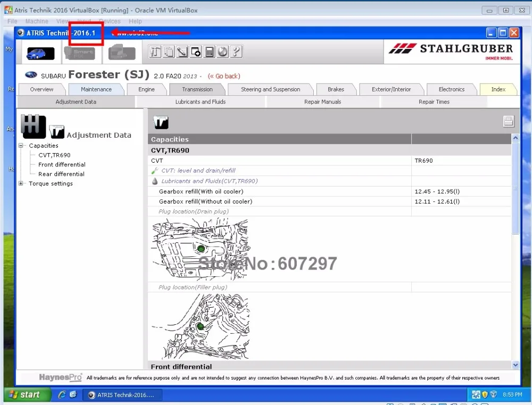This screenshot has width=532, height=405.
Task: Open the Overview tab
Action: point(41,89)
